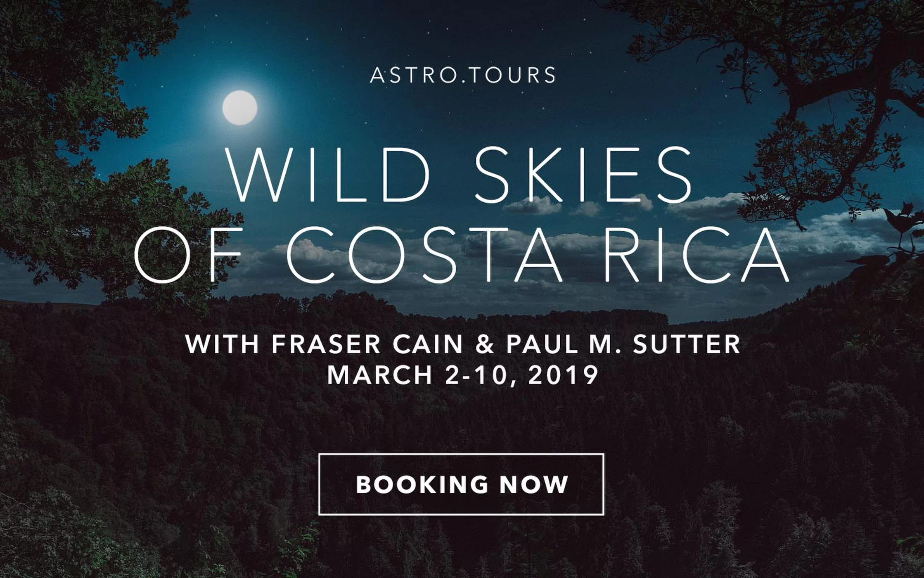Click the ampersand between the host names
Screen dimensions: 924x578
point(484,344)
